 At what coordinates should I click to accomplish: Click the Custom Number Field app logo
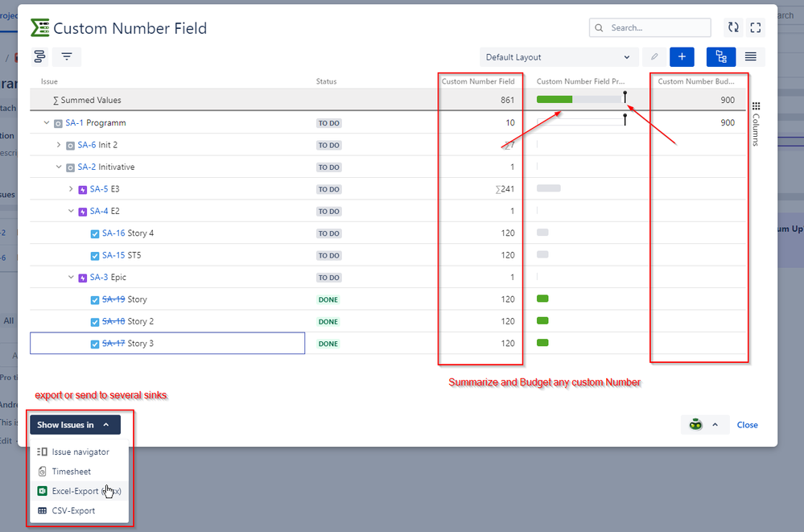click(x=40, y=27)
